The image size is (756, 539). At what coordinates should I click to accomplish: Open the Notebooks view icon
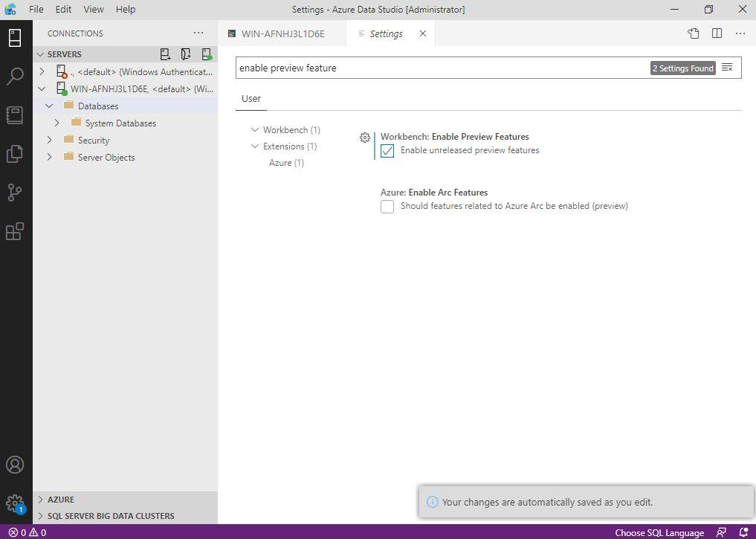tap(15, 114)
